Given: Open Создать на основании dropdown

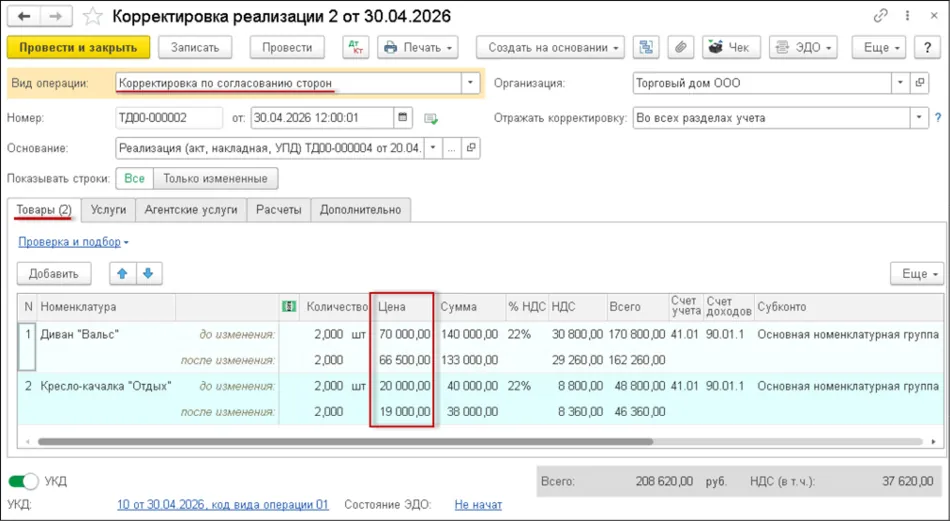Looking at the screenshot, I should 550,47.
